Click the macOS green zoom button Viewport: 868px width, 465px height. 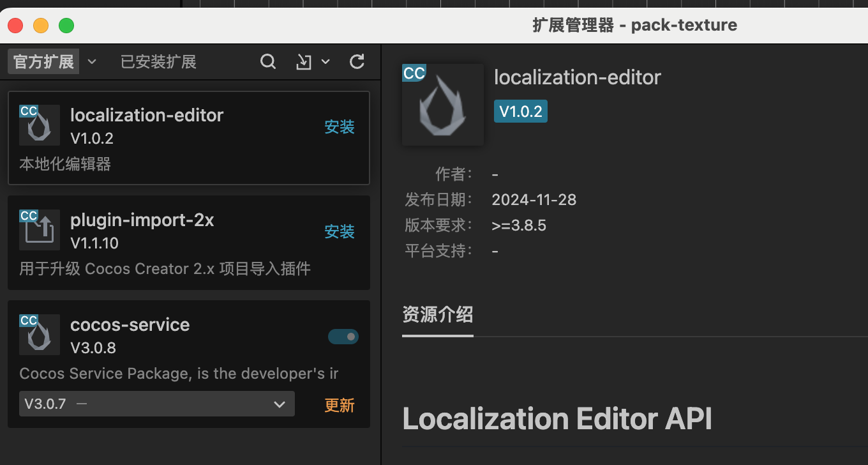click(66, 26)
